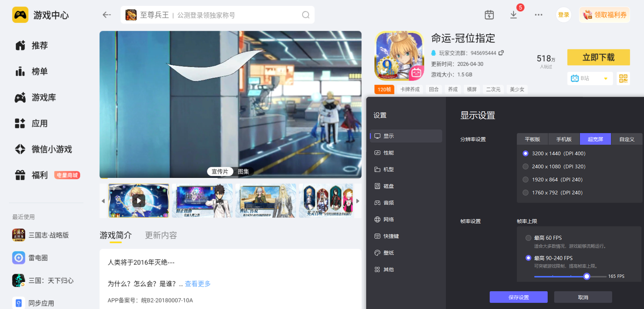Click the search magnifier icon

tap(306, 15)
